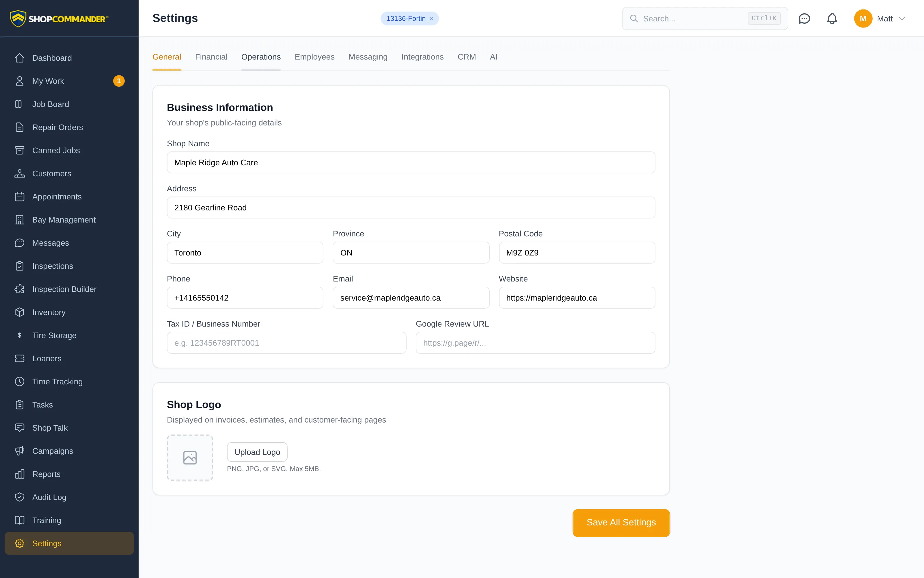Expand the Matt user menu chevron

[x=902, y=19]
